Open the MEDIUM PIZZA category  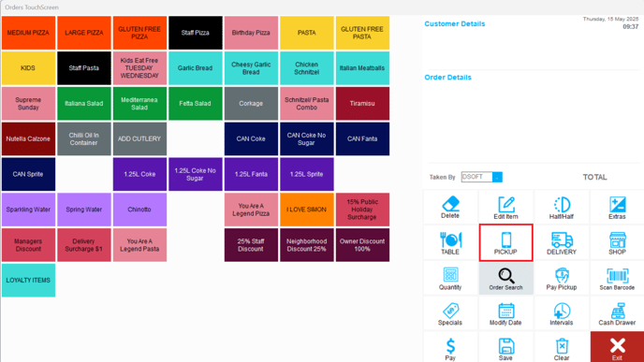coord(28,33)
